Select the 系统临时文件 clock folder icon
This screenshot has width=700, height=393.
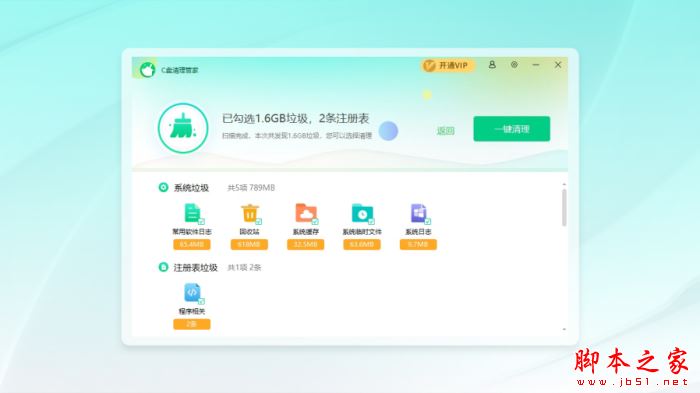point(362,213)
